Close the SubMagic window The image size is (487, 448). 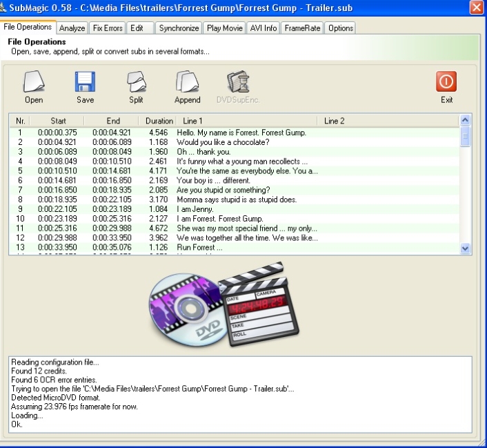tap(477, 7)
